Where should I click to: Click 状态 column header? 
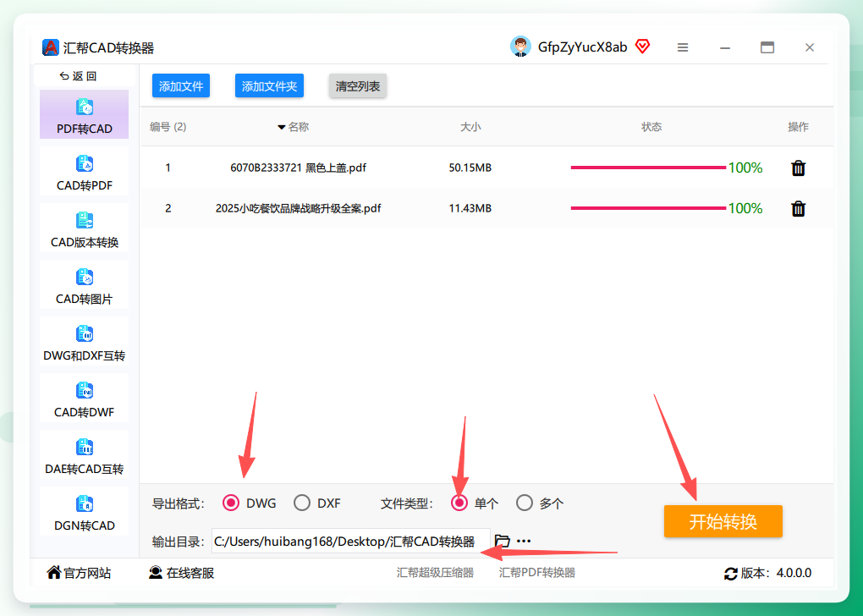pos(651,127)
